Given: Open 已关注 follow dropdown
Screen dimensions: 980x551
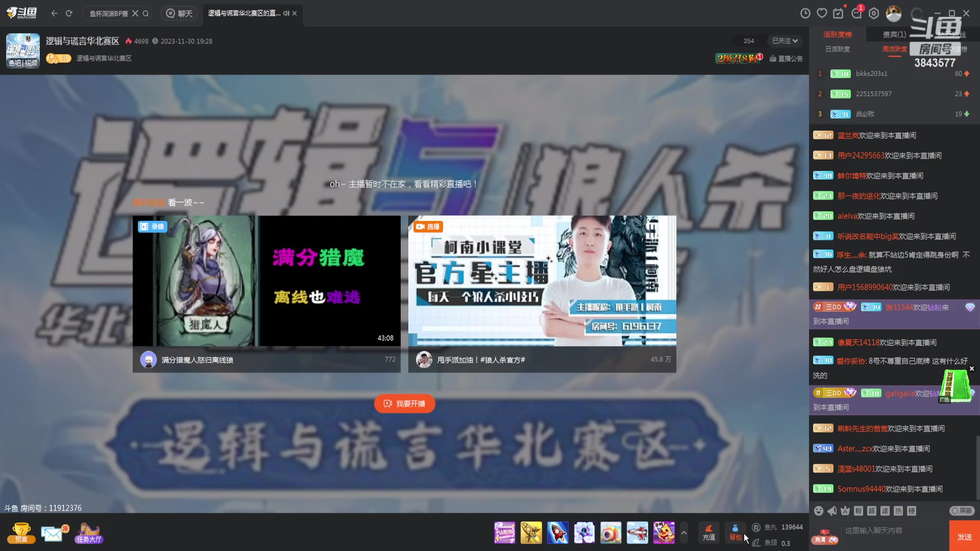Looking at the screenshot, I should tap(785, 41).
